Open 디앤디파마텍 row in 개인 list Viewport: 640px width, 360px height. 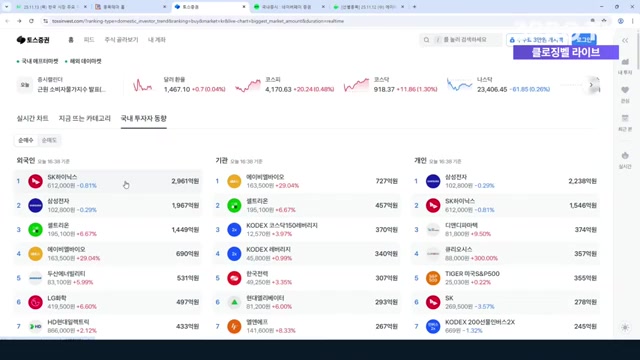point(506,229)
